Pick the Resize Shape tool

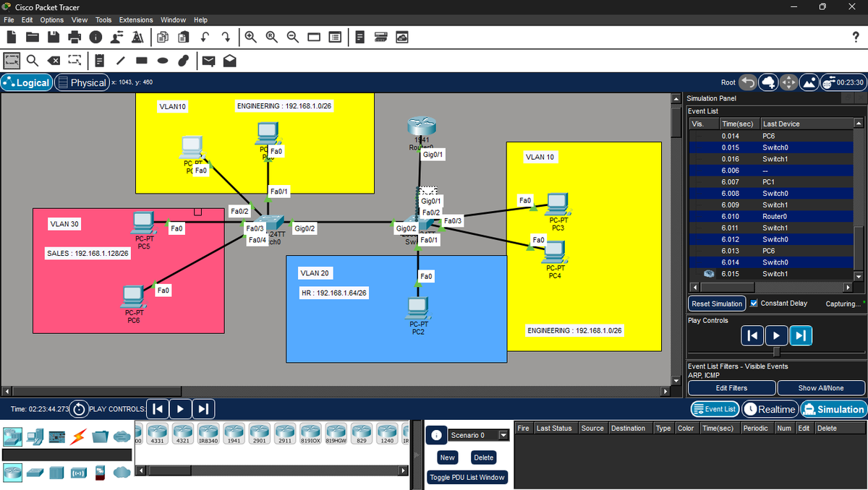[x=75, y=61]
